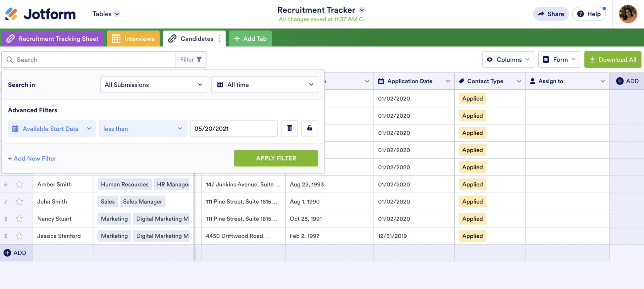Add a new column with the ADD plus icon

(619, 81)
